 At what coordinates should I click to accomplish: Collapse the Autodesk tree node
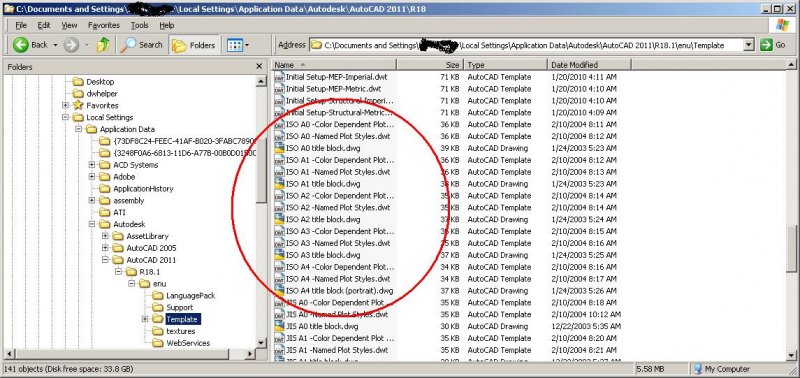point(92,224)
